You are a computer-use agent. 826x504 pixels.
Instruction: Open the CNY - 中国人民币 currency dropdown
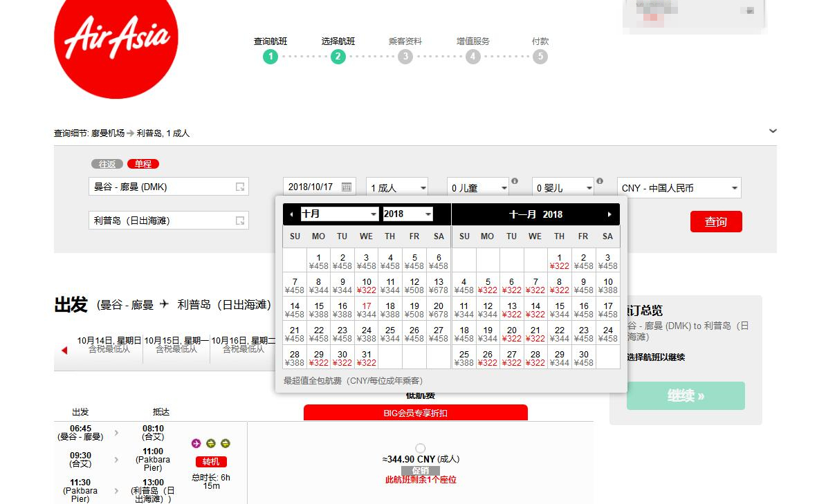[x=679, y=187]
